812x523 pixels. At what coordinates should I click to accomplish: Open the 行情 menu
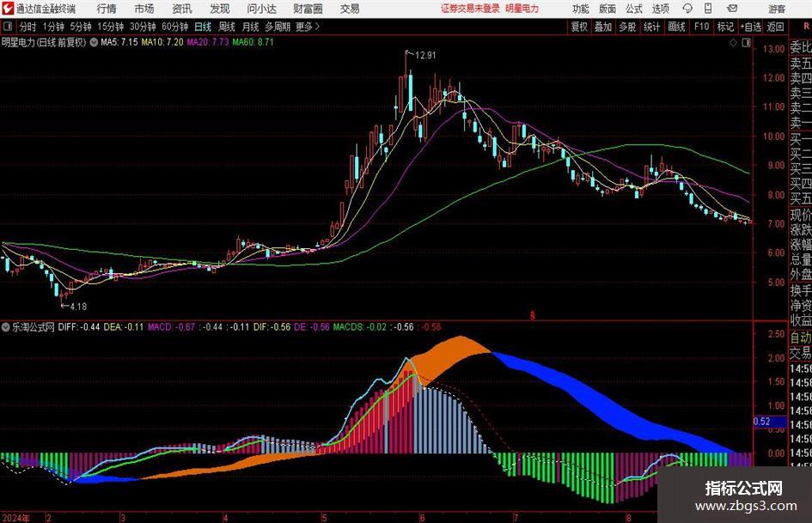107,9
